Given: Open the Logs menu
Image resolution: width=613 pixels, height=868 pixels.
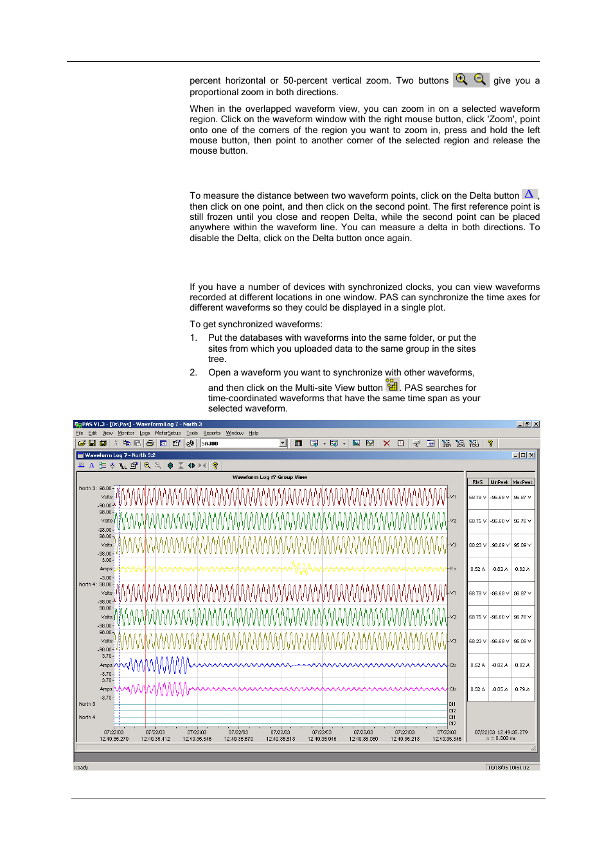Looking at the screenshot, I should 145,433.
